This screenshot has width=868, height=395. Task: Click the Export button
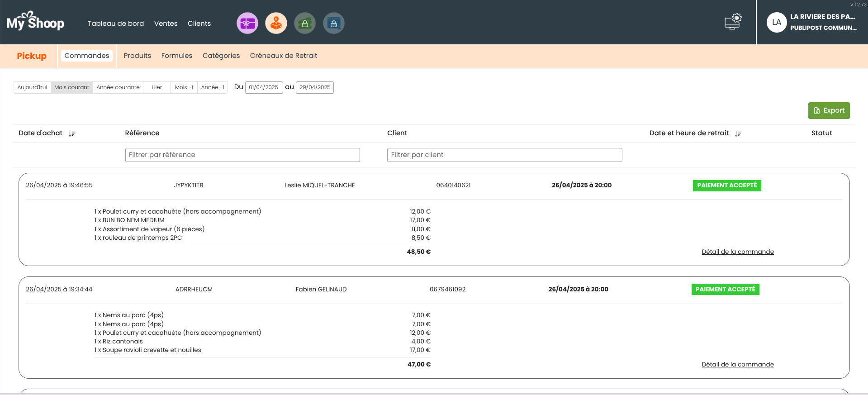829,110
